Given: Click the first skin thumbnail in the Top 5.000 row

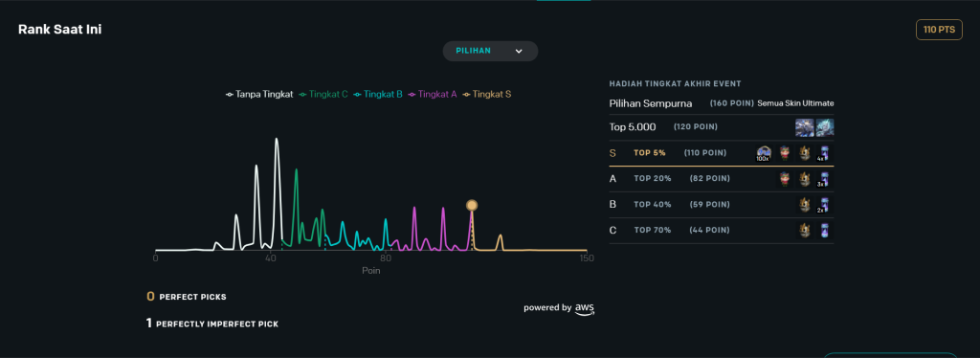Looking at the screenshot, I should point(804,127).
